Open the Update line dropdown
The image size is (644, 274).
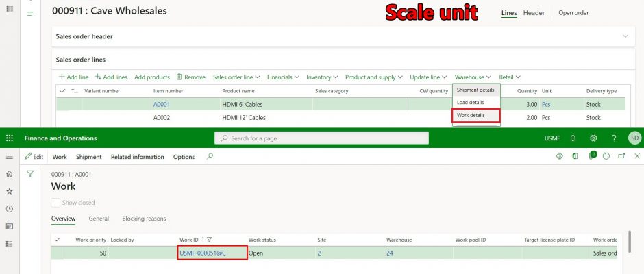(x=428, y=77)
